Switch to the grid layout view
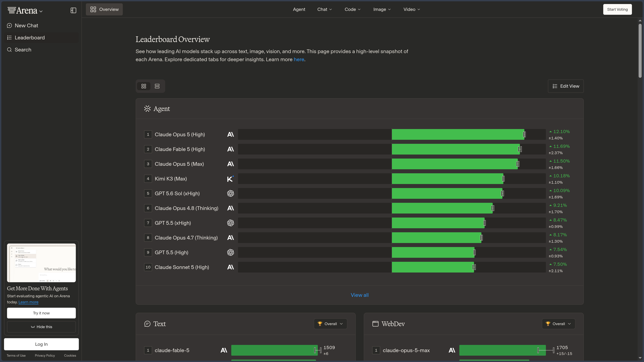This screenshot has height=362, width=644. (x=144, y=86)
